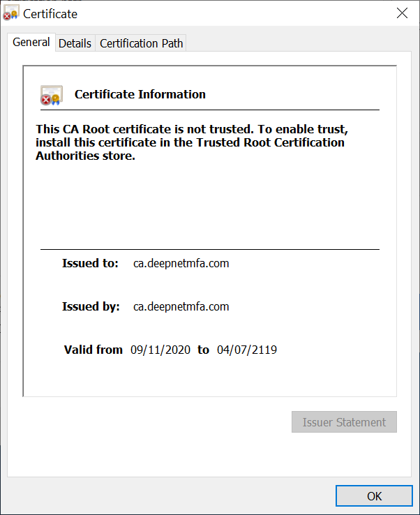Confirm the dialog with the OK button
The height and width of the screenshot is (515, 420).
click(x=374, y=495)
